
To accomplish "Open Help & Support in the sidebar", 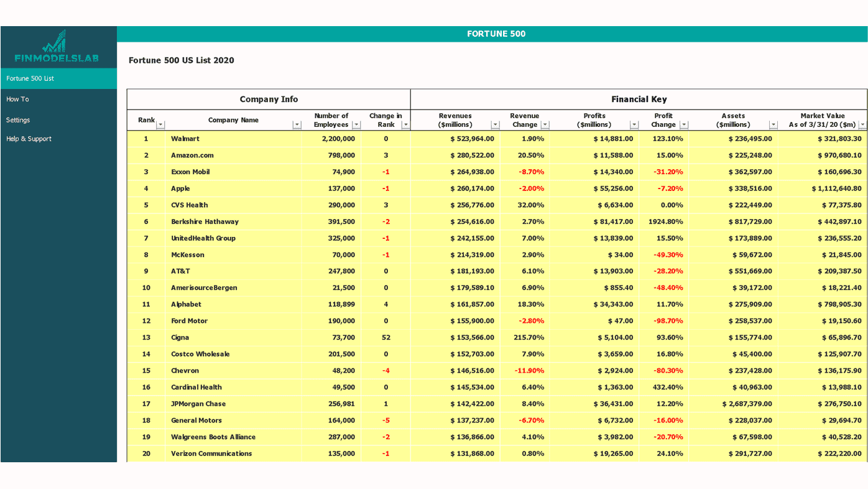I will (x=29, y=139).
